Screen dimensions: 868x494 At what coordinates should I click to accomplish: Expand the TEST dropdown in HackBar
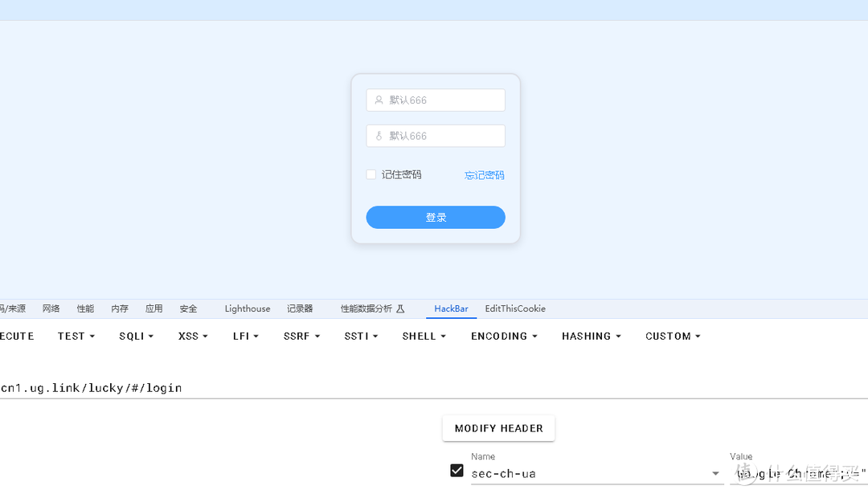(x=76, y=337)
